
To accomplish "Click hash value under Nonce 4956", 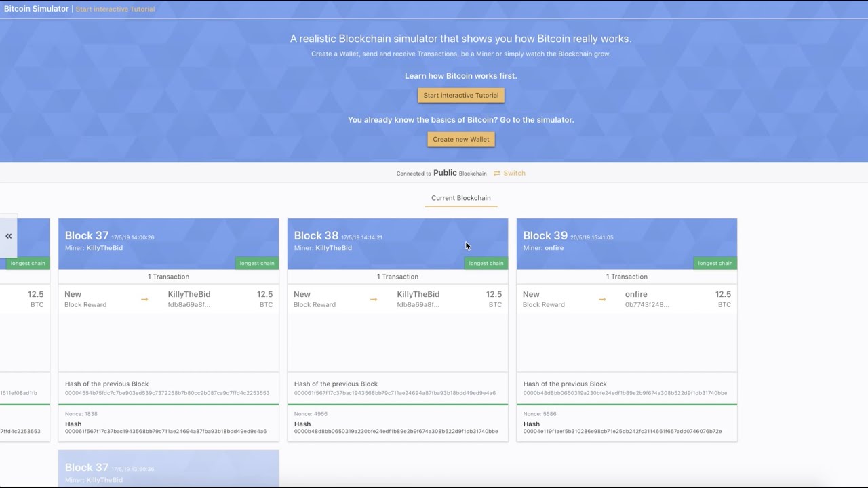I will coord(396,431).
